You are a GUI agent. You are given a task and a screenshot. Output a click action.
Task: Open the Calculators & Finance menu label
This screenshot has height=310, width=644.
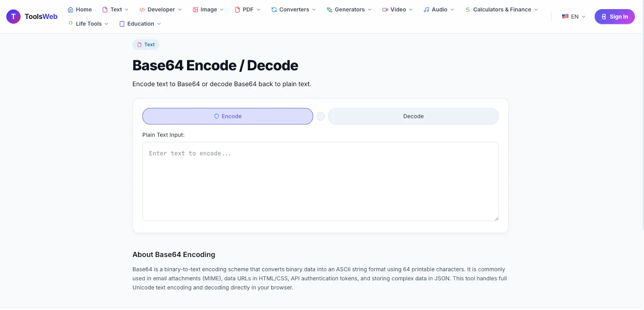pyautogui.click(x=502, y=10)
